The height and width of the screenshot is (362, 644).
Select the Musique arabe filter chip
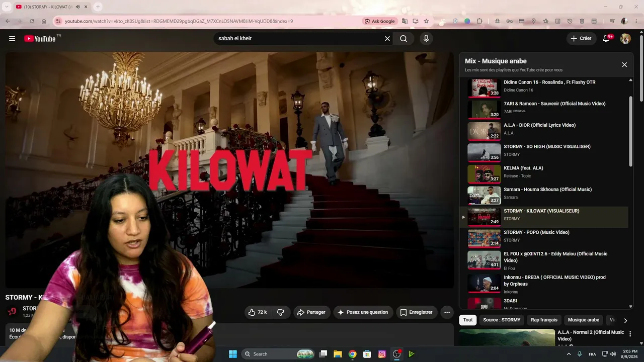coord(584,320)
